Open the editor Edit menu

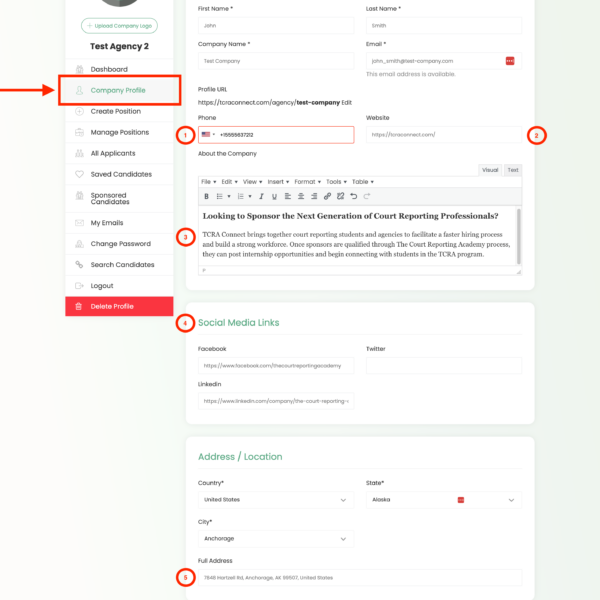click(x=230, y=182)
